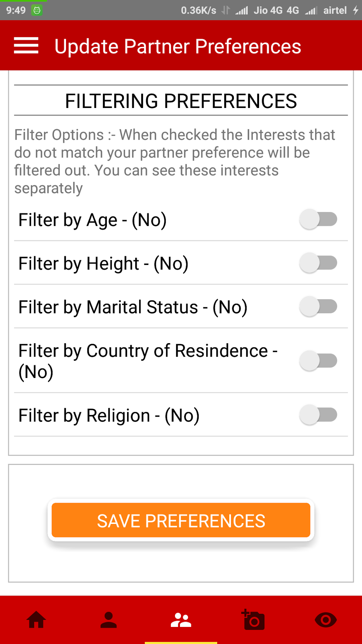Viewport: 362px width, 644px height.
Task: Toggle Filter by Marital Status on
Action: (x=318, y=307)
